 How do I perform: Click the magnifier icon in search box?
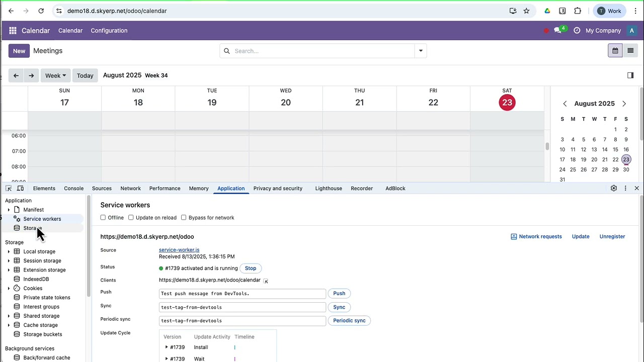[227, 51]
